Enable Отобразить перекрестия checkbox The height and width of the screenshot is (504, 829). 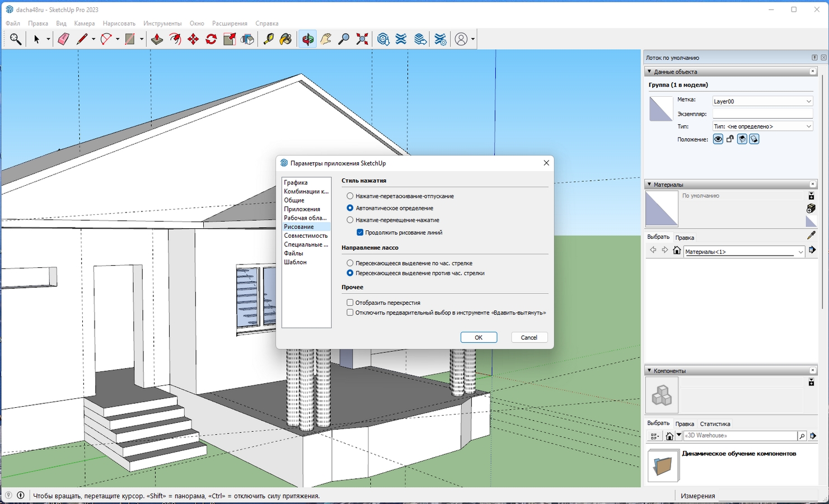pos(350,303)
